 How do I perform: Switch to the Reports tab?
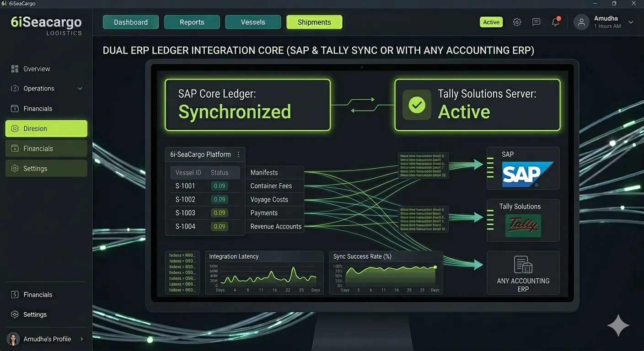click(x=192, y=22)
